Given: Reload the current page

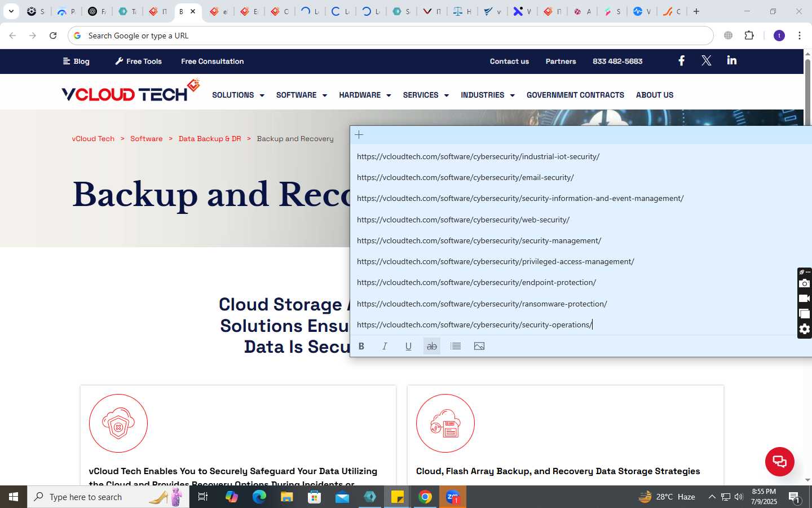Looking at the screenshot, I should (x=53, y=36).
